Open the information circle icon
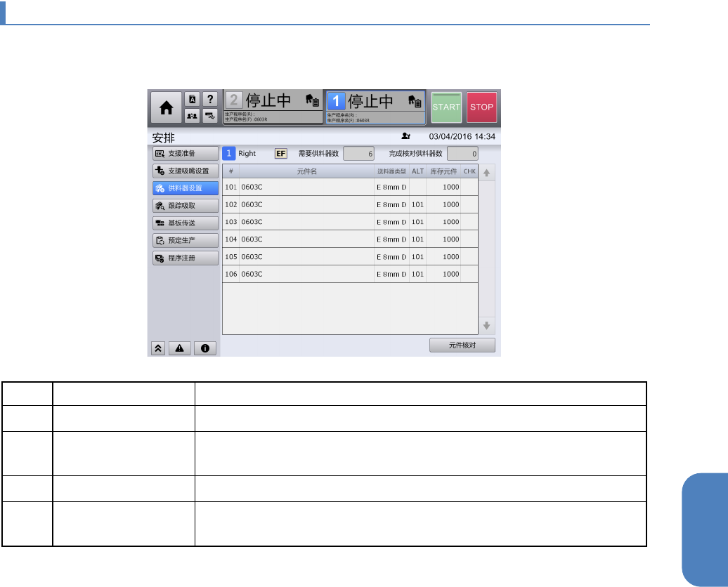Viewport: 728px width, 587px height. [x=204, y=348]
